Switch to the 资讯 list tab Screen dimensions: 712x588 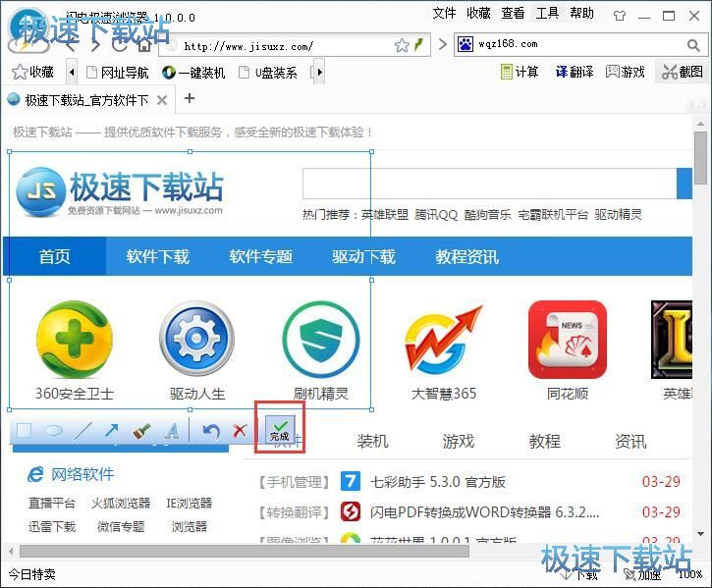point(630,441)
